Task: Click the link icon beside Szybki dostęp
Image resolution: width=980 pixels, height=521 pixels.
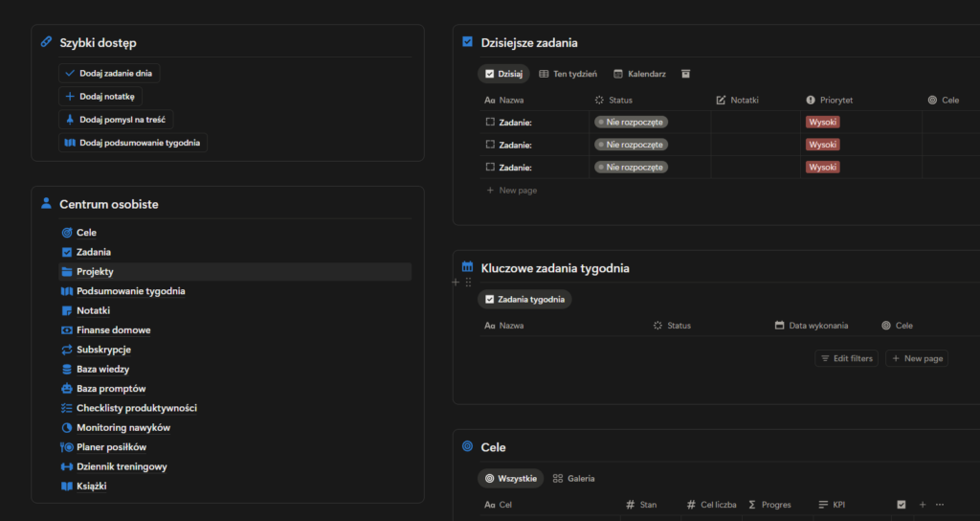Action: click(x=46, y=42)
